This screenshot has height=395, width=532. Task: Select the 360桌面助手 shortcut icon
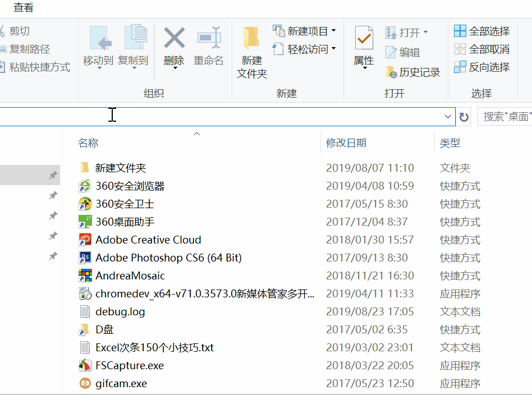tap(85, 222)
